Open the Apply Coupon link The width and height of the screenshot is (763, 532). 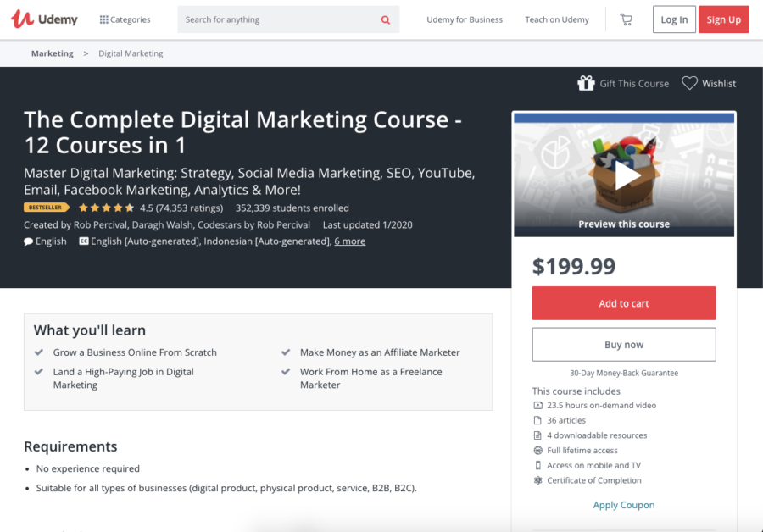624,505
